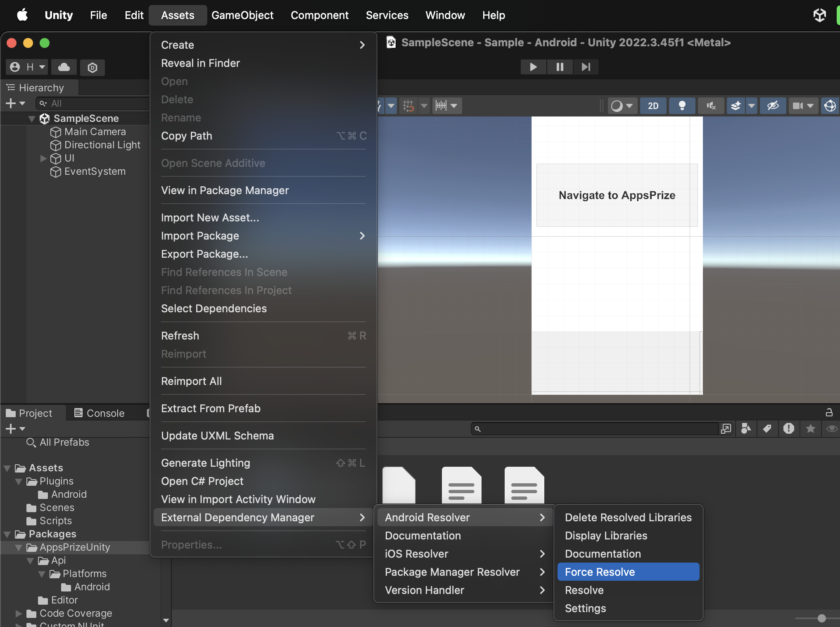Click the Project panel lock icon
840x627 pixels.
click(829, 412)
